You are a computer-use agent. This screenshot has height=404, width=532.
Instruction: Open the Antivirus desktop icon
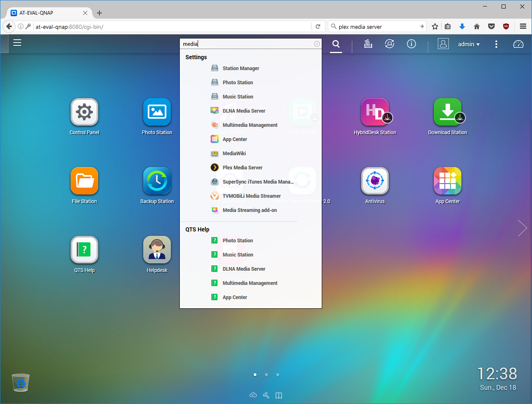(375, 181)
